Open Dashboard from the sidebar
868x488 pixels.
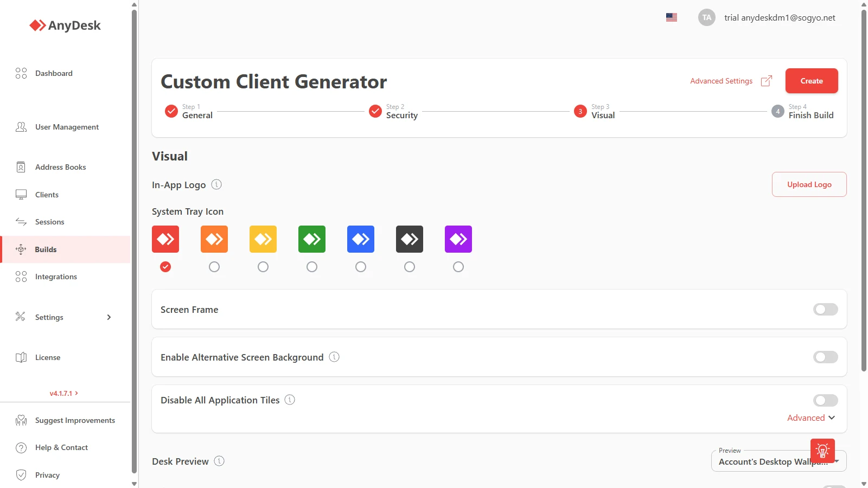point(54,73)
